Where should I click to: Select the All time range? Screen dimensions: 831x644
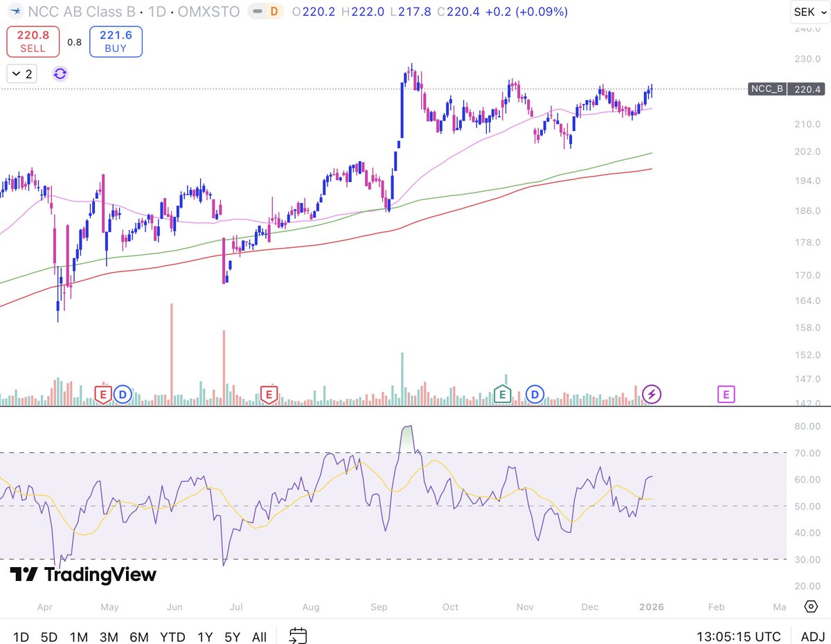[x=259, y=636]
